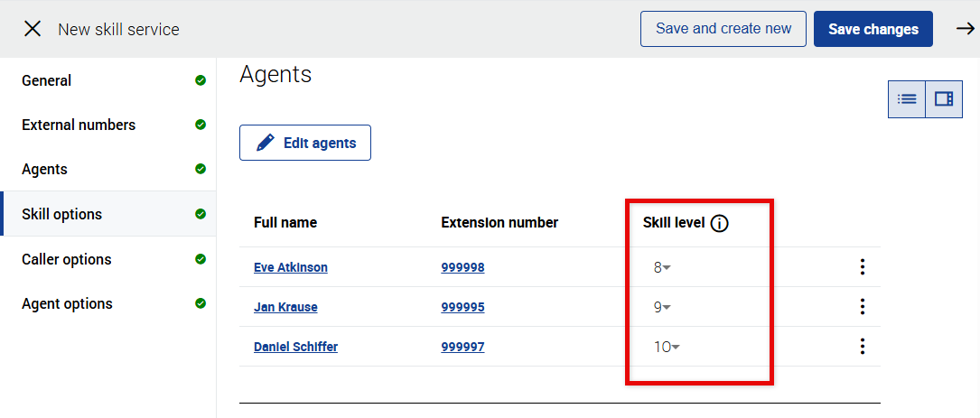The width and height of the screenshot is (980, 418).
Task: Open Agent options in sidebar
Action: (67, 303)
